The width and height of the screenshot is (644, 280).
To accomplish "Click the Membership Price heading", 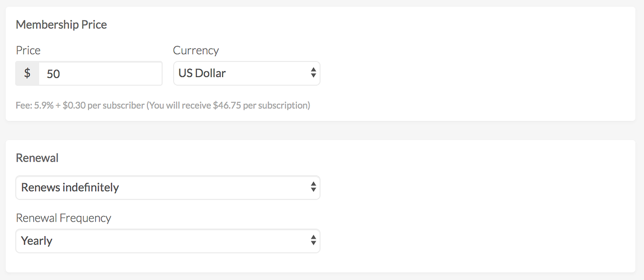I will pos(61,25).
